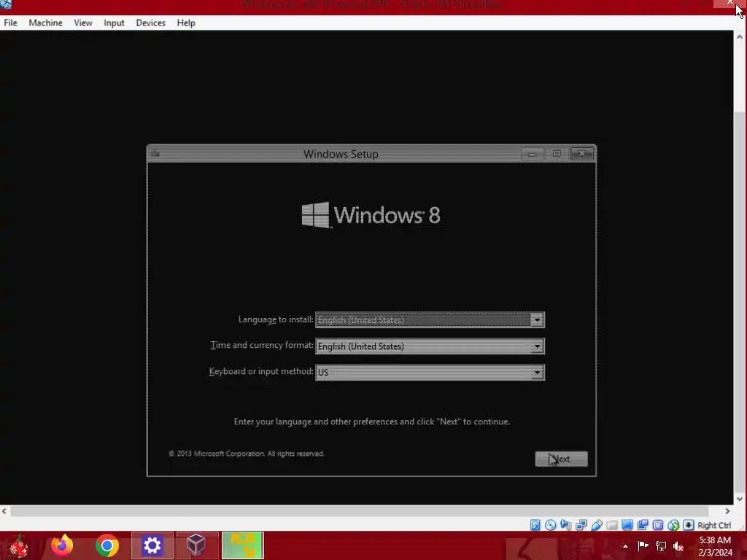Open the taskbar clock showing 5:38 AM
The image size is (747, 560).
tap(715, 546)
